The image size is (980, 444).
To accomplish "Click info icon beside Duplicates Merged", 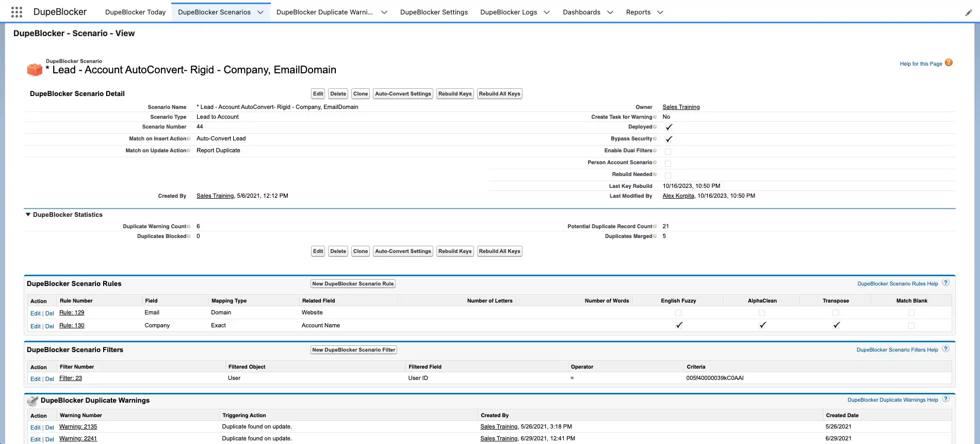I will [655, 236].
